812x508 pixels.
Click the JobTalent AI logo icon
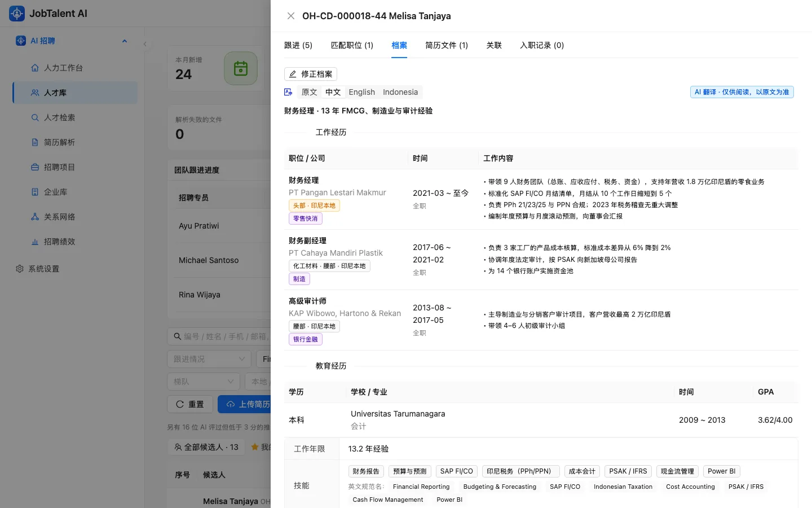17,14
